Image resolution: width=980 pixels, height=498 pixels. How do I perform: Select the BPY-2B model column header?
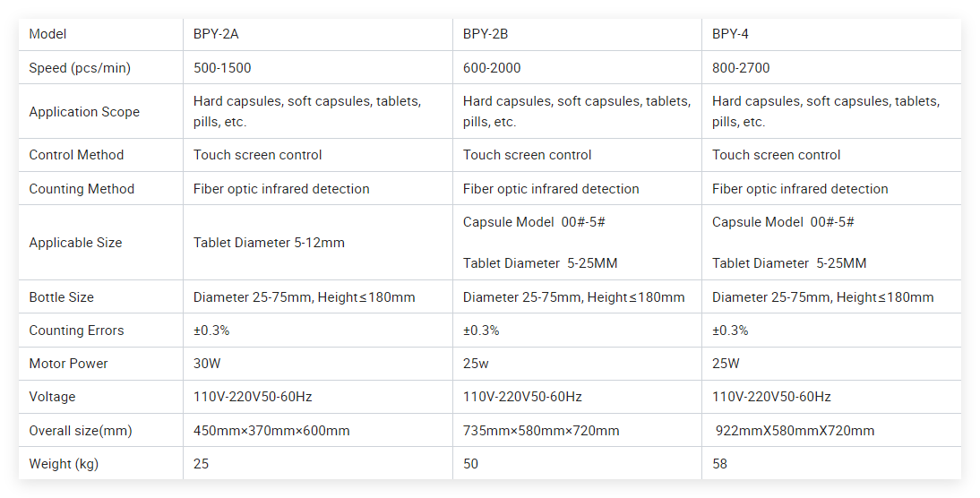[486, 35]
